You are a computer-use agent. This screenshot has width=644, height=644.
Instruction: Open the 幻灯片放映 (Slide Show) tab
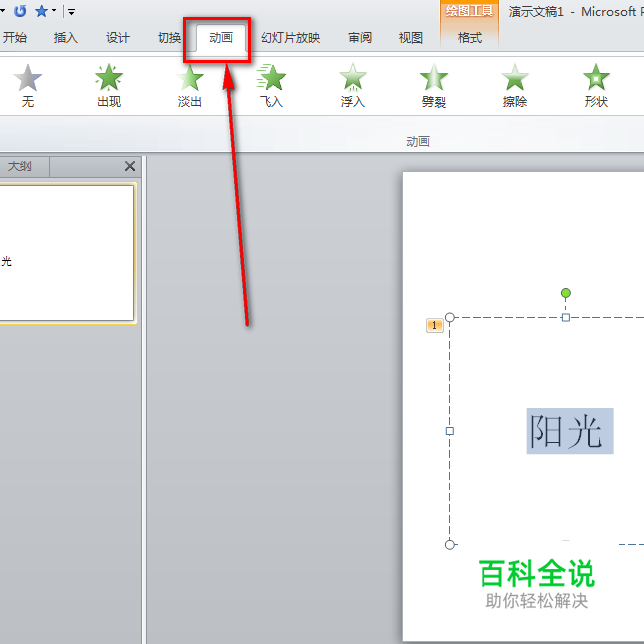pos(290,38)
